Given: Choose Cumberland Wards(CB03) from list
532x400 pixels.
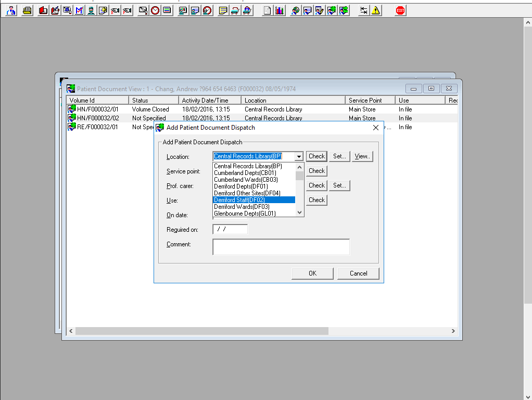Looking at the screenshot, I should [x=254, y=180].
